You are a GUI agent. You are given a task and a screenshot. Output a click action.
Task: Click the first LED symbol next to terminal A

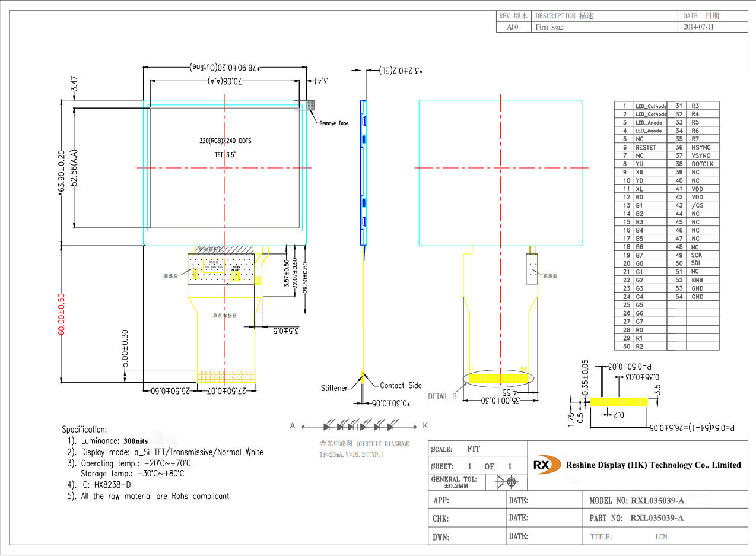click(x=327, y=426)
